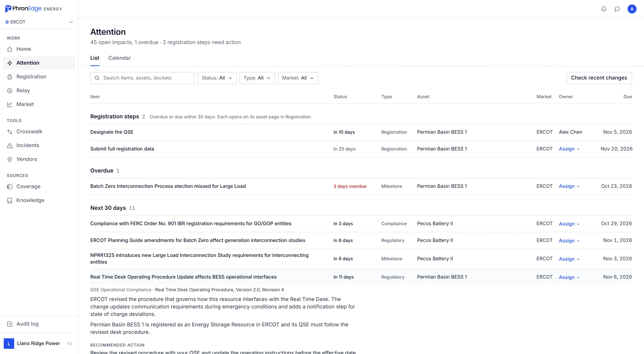Collapse the sidebar with the arrow icon

tap(70, 344)
